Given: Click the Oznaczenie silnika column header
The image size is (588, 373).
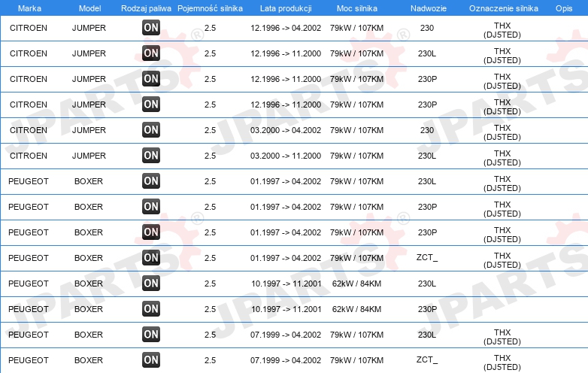Looking at the screenshot, I should (504, 8).
